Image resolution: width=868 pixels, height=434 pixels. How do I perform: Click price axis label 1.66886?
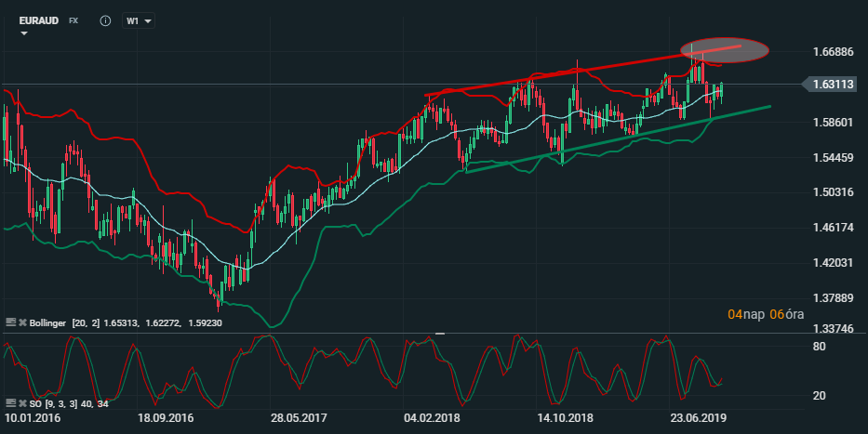pyautogui.click(x=834, y=52)
